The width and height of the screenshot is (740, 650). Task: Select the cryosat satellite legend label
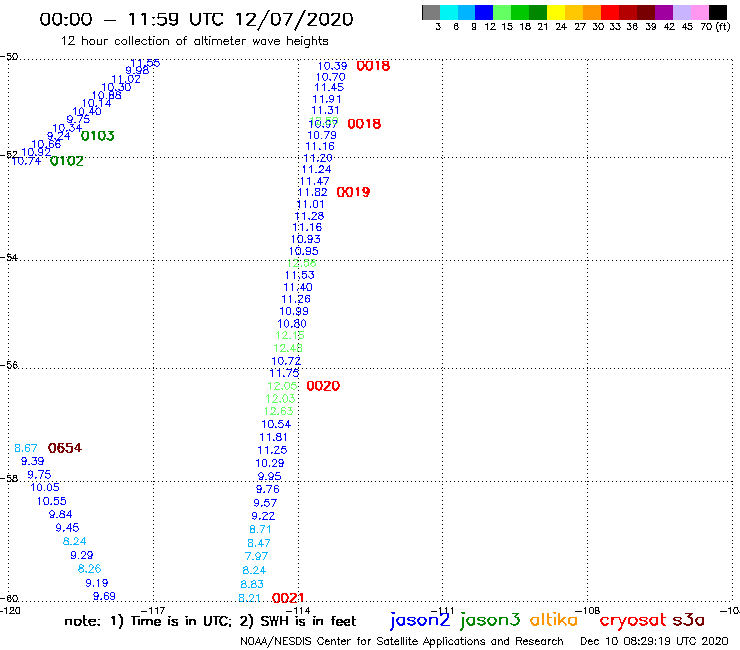(633, 621)
